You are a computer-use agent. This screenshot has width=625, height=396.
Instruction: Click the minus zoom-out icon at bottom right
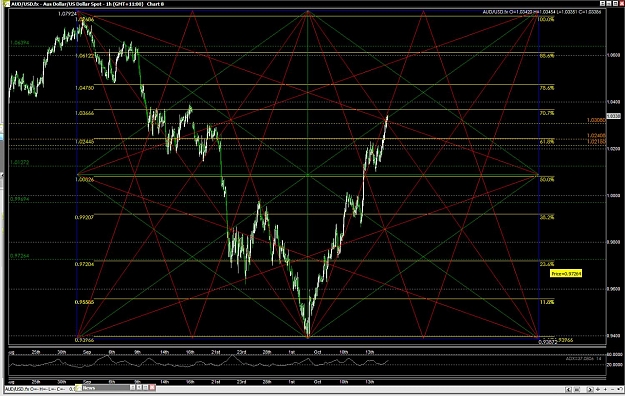click(613, 390)
